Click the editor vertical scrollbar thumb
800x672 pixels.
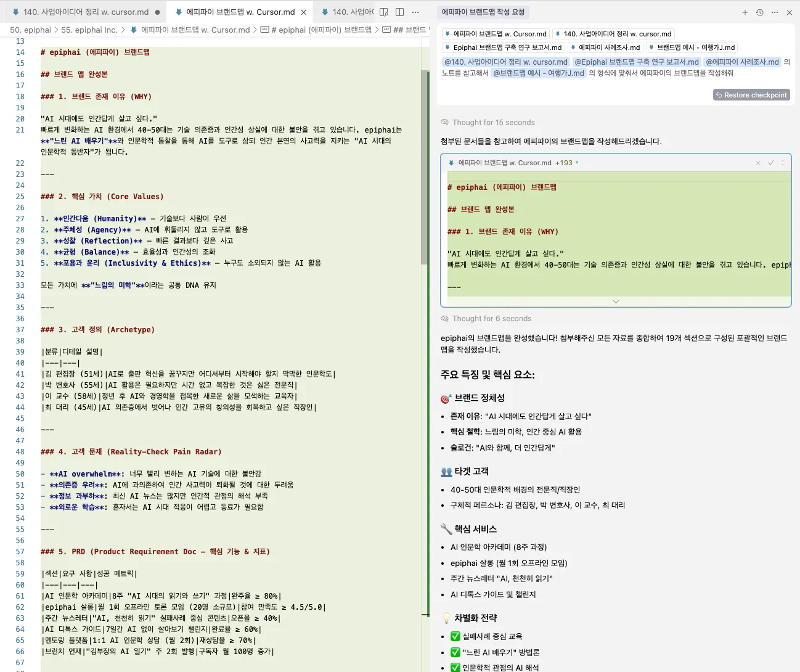pyautogui.click(x=425, y=166)
